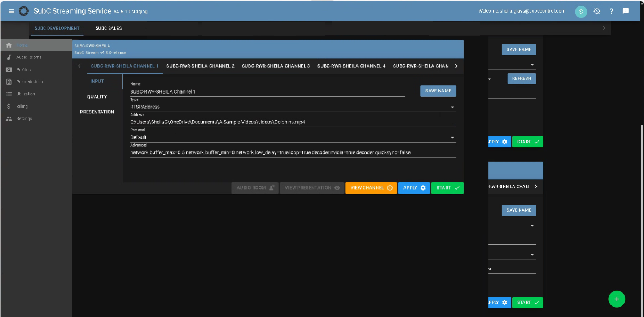
Task: Open the QUALITY section tab
Action: tap(97, 97)
